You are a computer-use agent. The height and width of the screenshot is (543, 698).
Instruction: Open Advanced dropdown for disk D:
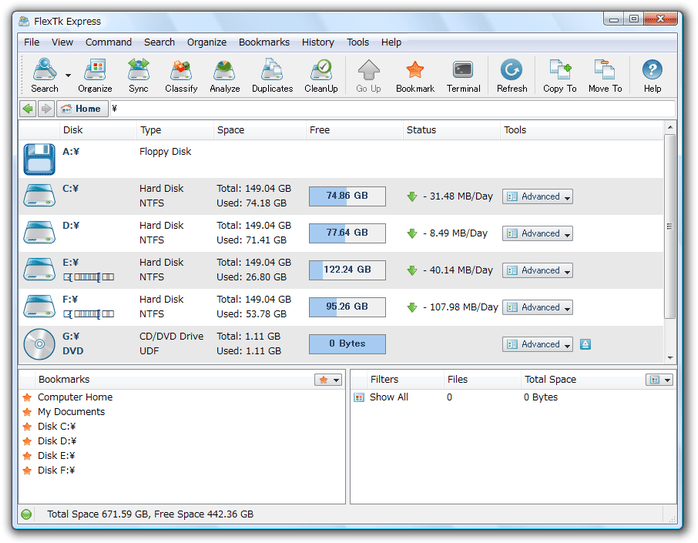(x=537, y=233)
